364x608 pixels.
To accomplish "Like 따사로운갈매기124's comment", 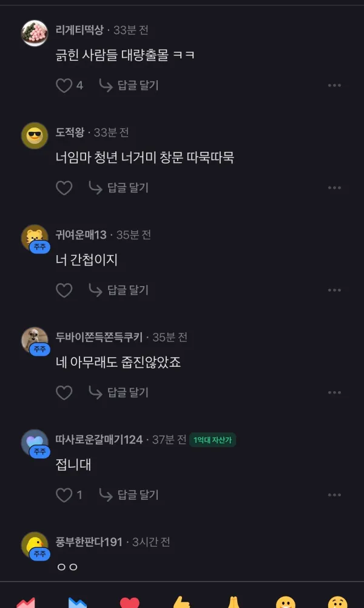I will click(x=64, y=495).
